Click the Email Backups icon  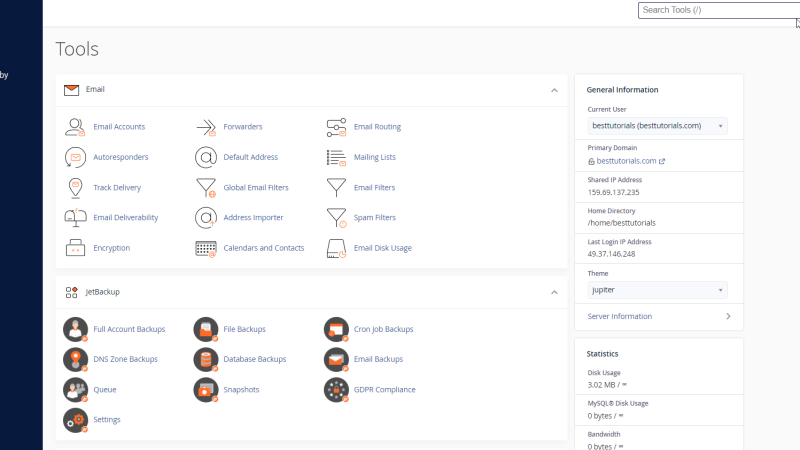point(337,360)
